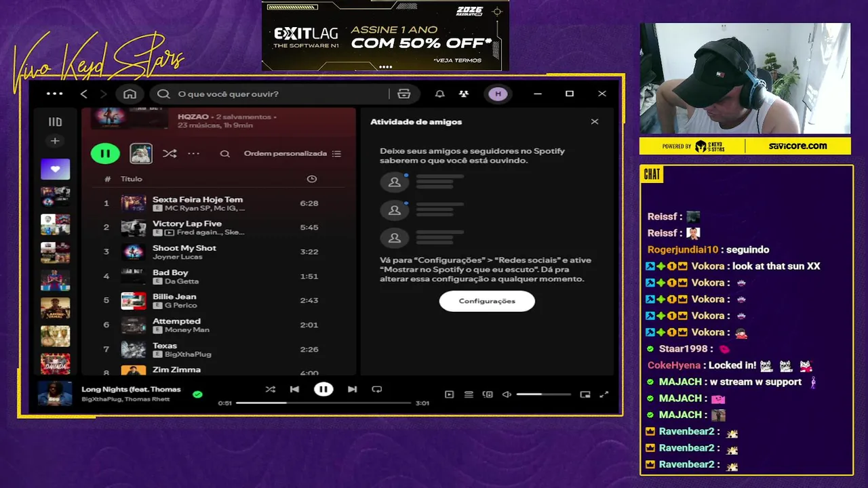Toggle the green saved checkmark for current song
868x488 pixels.
pos(197,394)
